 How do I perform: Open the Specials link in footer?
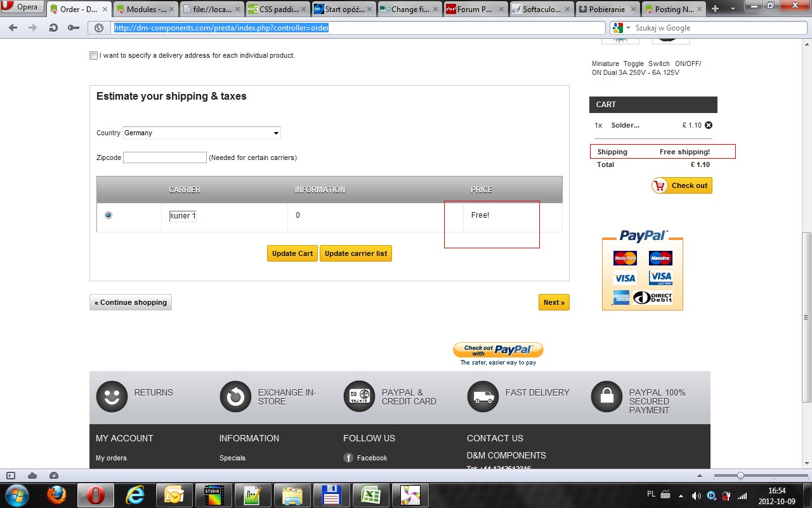click(x=232, y=458)
